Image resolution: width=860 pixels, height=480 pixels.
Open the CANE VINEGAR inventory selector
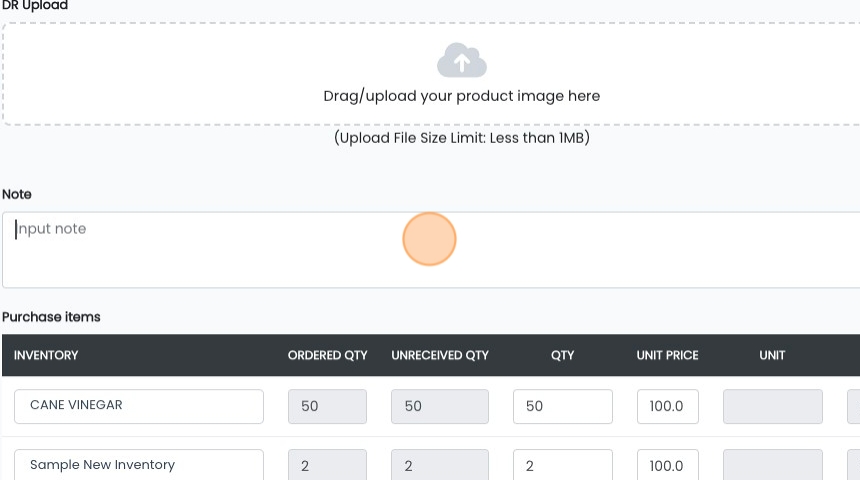pyautogui.click(x=139, y=406)
